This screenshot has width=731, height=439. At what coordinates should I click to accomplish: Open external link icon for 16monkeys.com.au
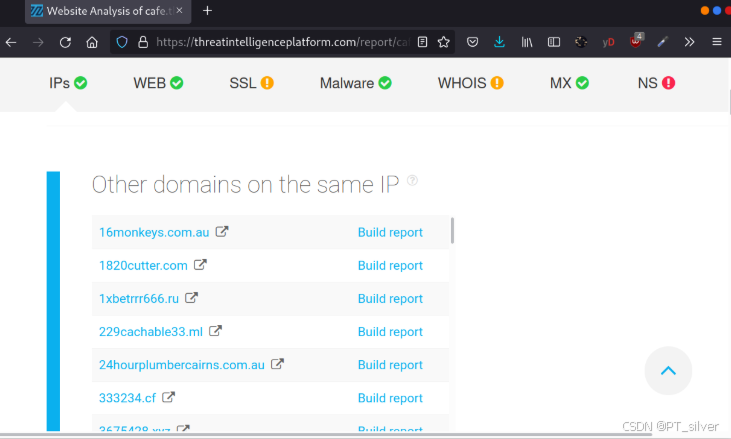point(222,231)
